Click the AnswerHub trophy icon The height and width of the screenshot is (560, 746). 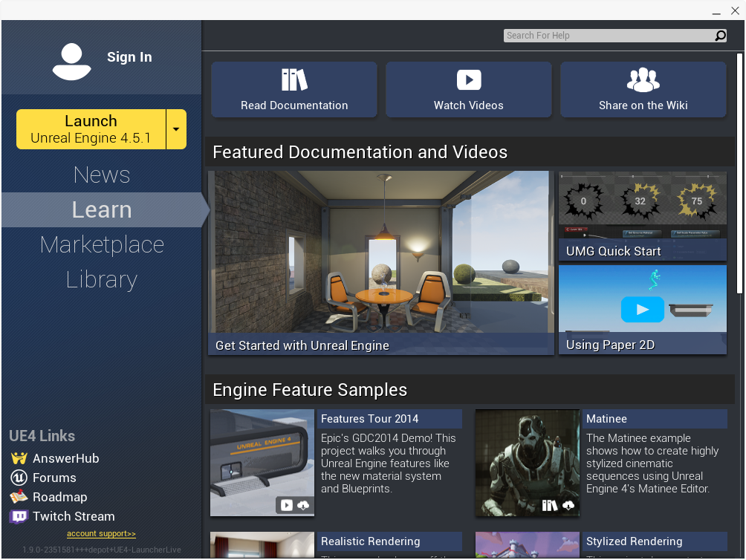[19, 458]
